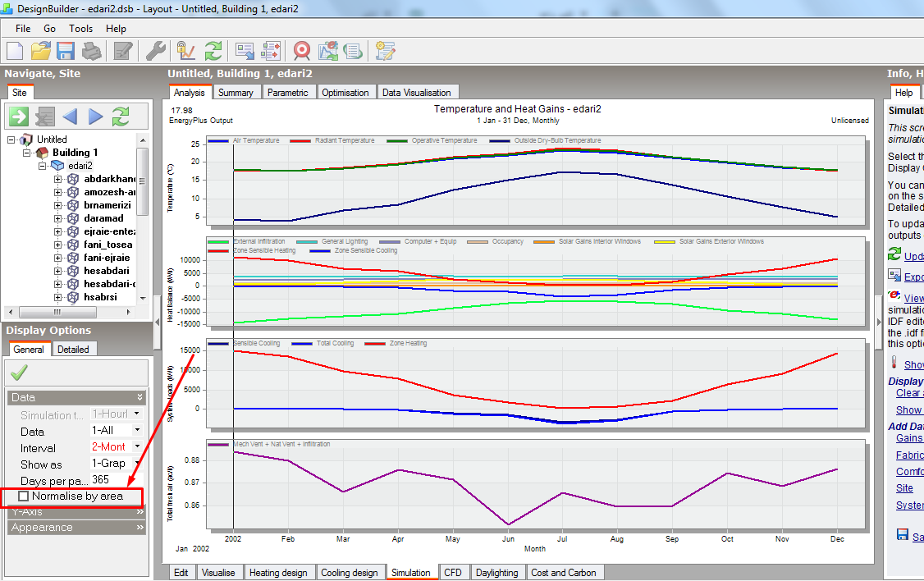Refresh the navigator with its green arrows icon
The width and height of the screenshot is (924, 581).
click(x=121, y=117)
